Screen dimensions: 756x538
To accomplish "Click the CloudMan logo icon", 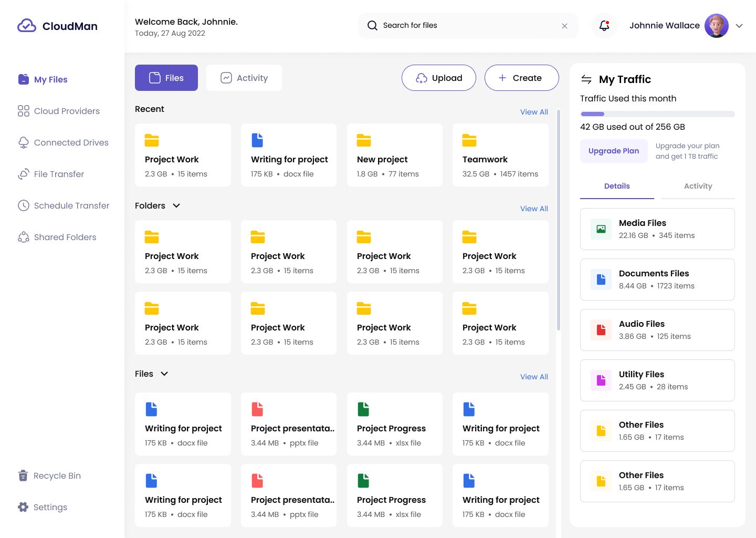I will [27, 26].
